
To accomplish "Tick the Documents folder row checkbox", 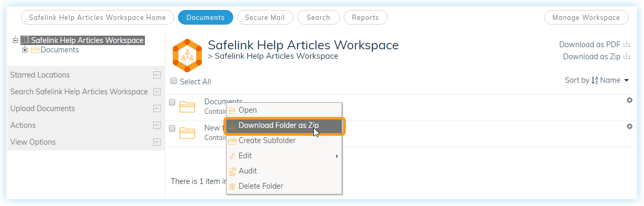I will [172, 102].
